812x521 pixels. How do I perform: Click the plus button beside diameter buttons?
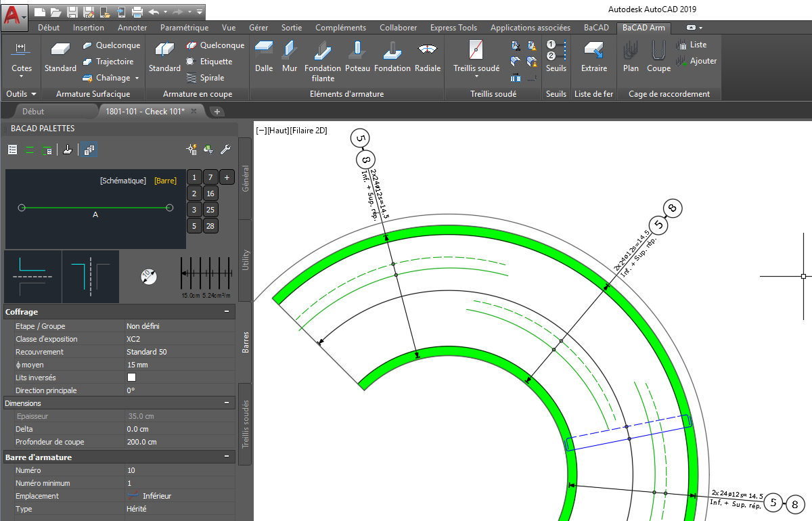227,177
